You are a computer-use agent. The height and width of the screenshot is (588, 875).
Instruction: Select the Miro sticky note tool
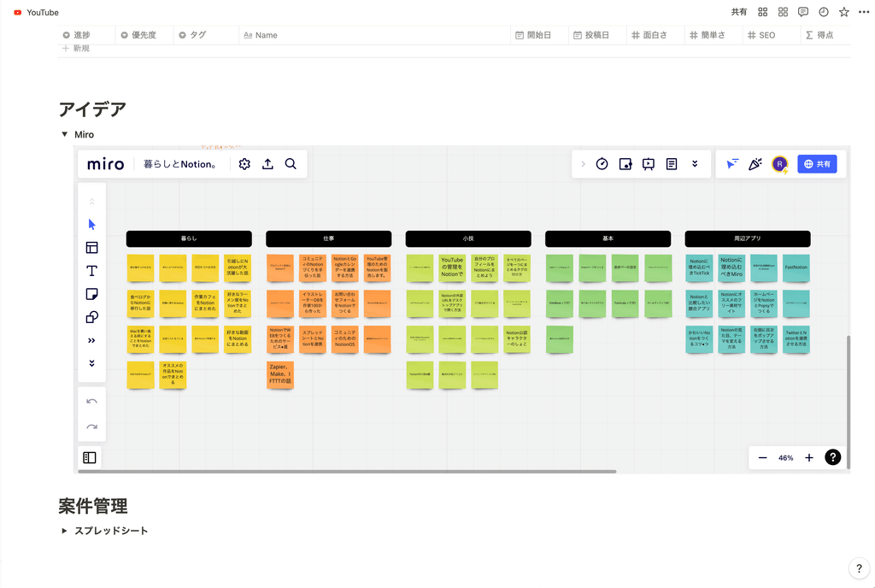tap(92, 294)
